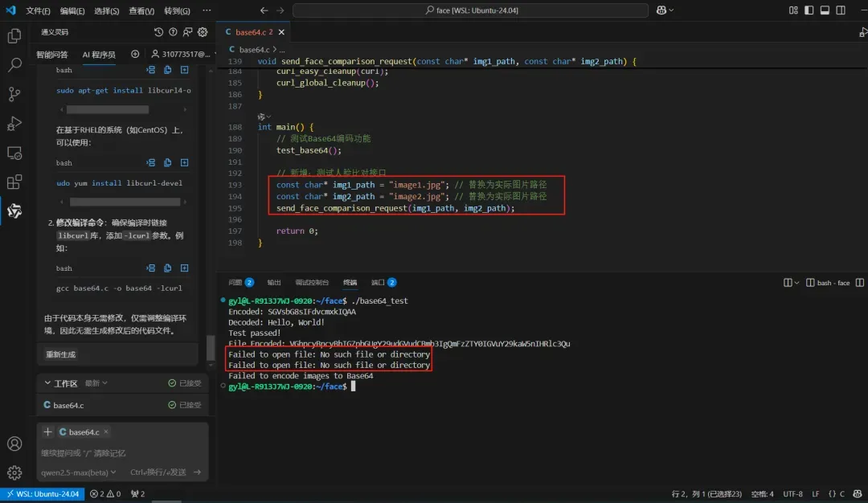Screen dimensions: 868x503
Task: Click the 重新生成 button
Action: (61, 354)
